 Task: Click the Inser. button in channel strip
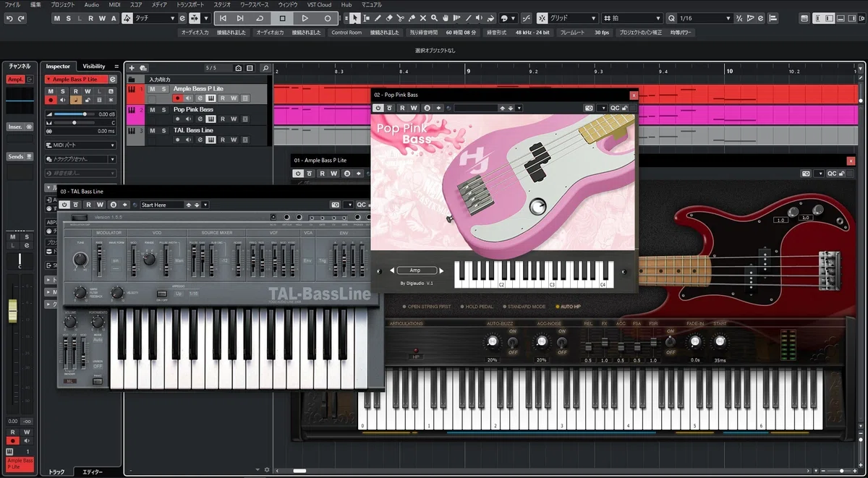(20, 127)
